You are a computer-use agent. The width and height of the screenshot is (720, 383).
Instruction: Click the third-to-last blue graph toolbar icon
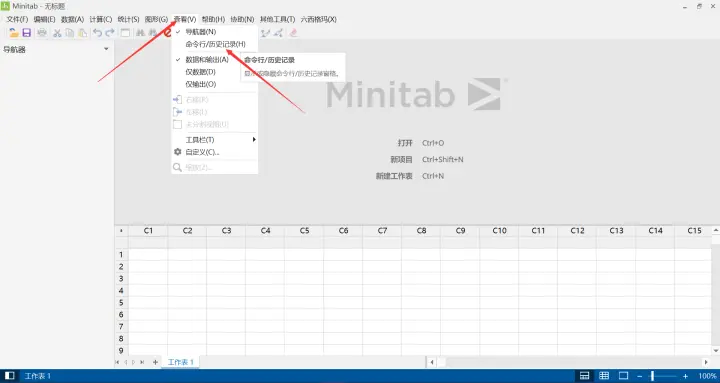point(265,33)
